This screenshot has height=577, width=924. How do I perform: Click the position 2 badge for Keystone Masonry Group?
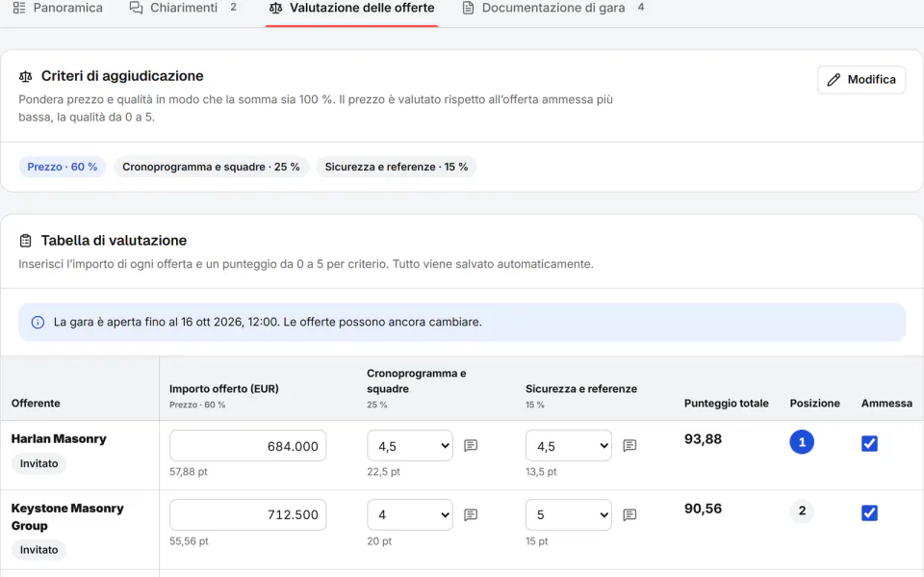coord(802,511)
